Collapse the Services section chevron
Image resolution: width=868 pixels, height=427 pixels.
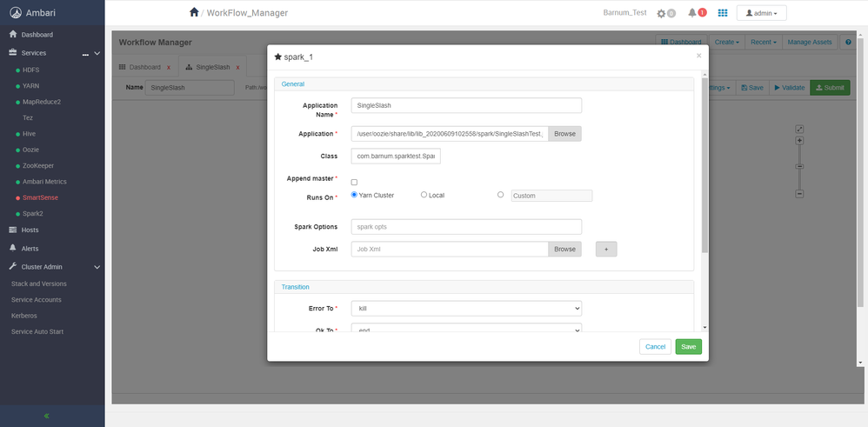[x=97, y=53]
